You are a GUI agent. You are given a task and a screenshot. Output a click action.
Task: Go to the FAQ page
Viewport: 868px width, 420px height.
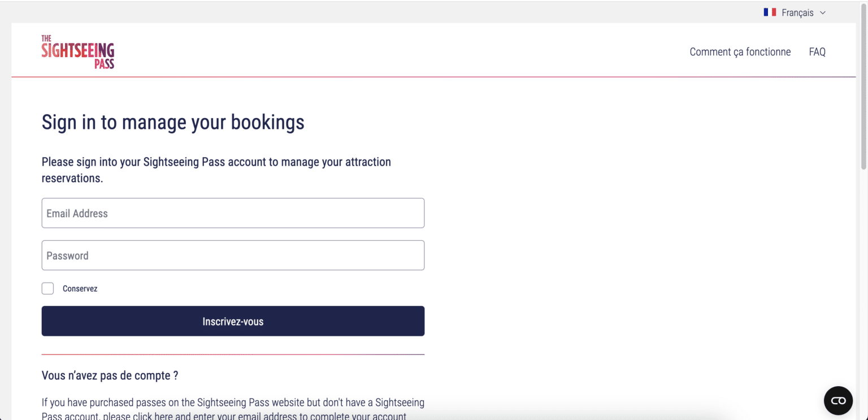[817, 52]
